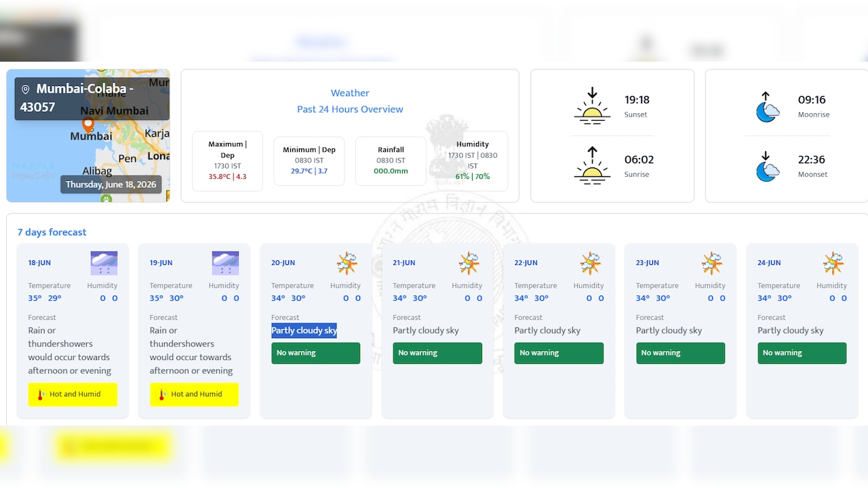Click the 34° 30° temperature on 21-JUN

pos(410,298)
